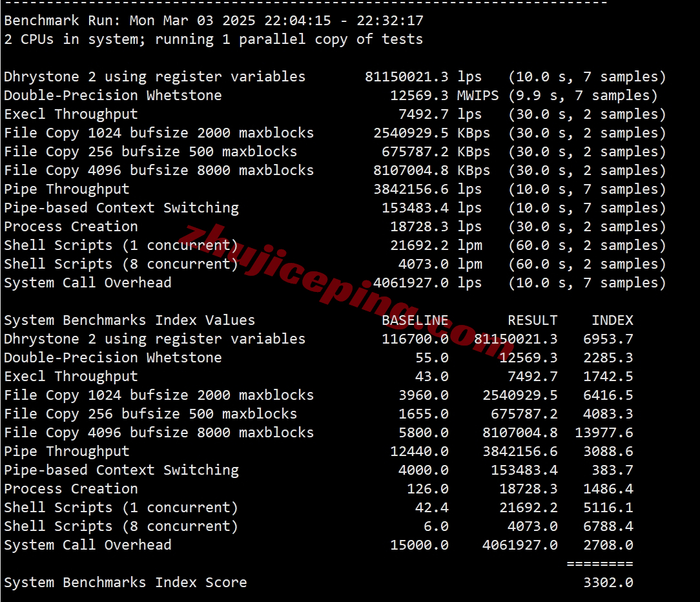This screenshot has height=602, width=700.
Task: Select the final index score 3302.0
Action: [x=608, y=583]
